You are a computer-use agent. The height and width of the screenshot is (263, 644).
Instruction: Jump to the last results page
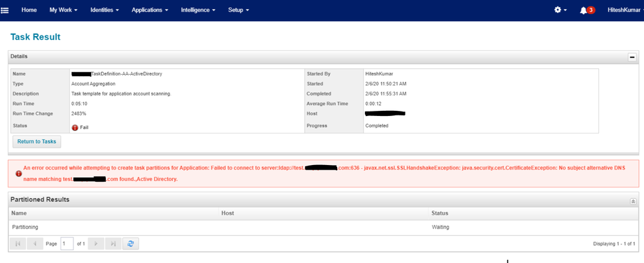click(113, 244)
